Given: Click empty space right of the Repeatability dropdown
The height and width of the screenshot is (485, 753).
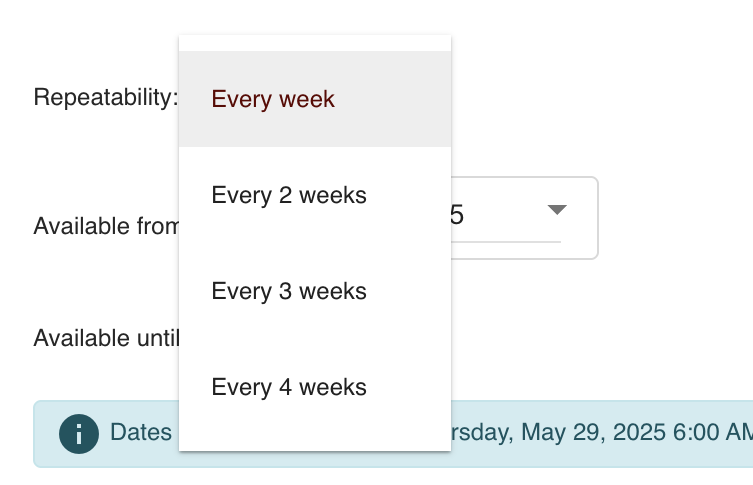Looking at the screenshot, I should click(600, 98).
